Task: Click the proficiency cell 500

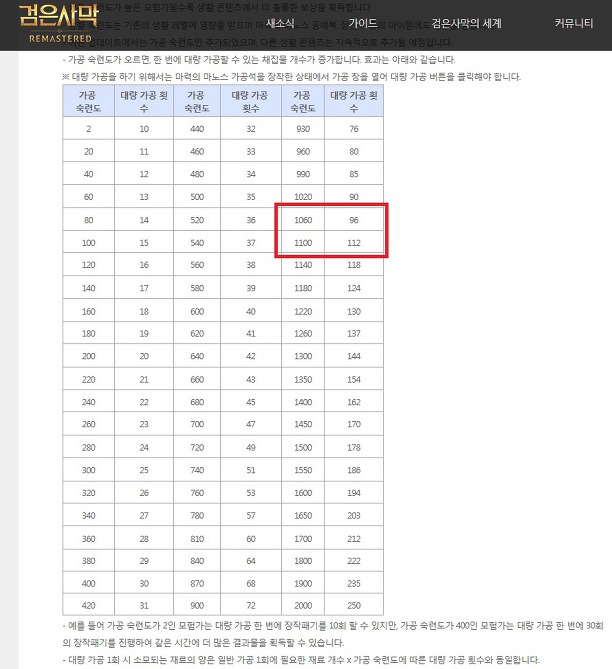Action: [197, 197]
